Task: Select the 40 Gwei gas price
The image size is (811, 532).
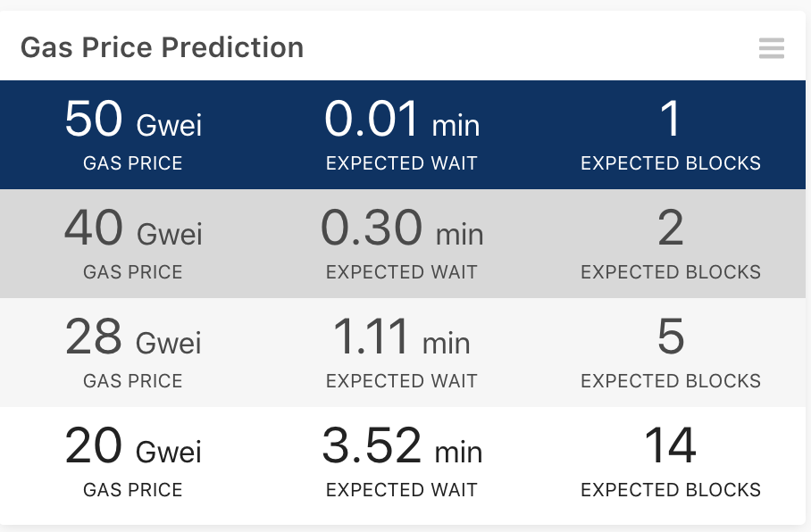Action: (133, 228)
